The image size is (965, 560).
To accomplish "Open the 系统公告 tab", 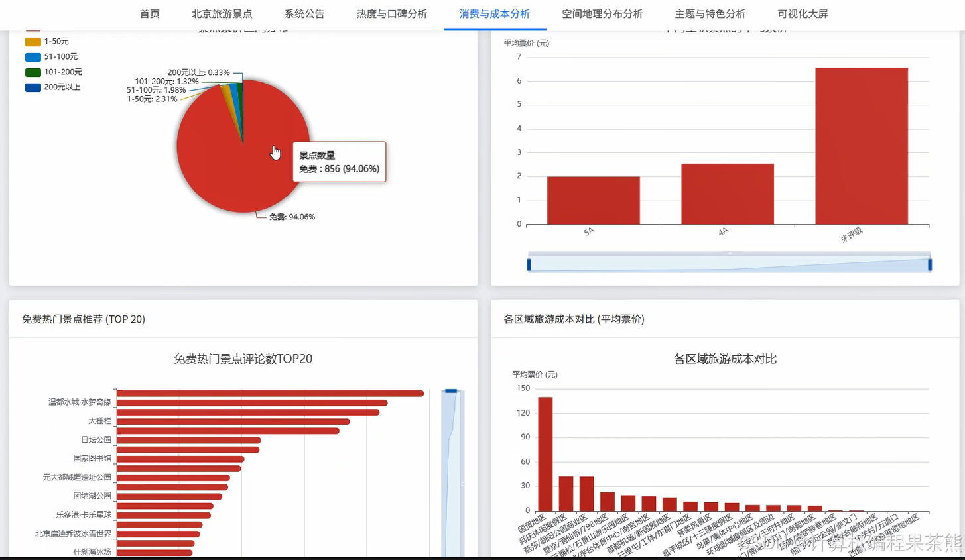I will click(x=304, y=14).
